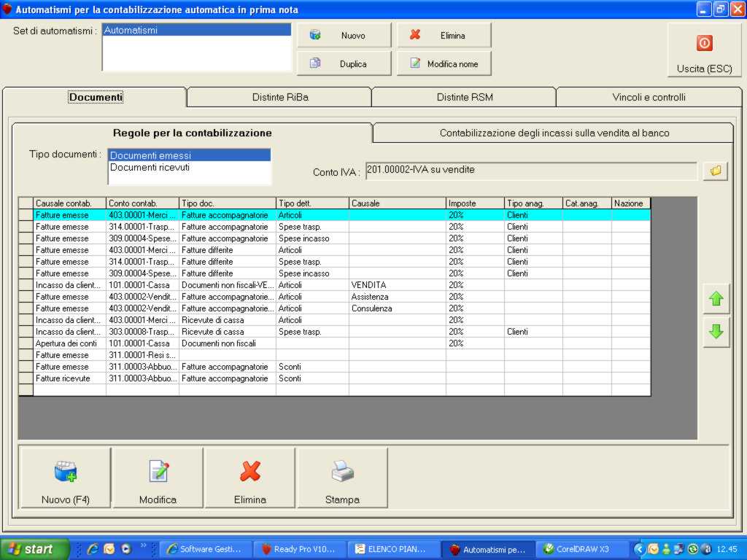The image size is (747, 560).
Task: Move the rule down with the green arrow
Action: click(x=716, y=332)
